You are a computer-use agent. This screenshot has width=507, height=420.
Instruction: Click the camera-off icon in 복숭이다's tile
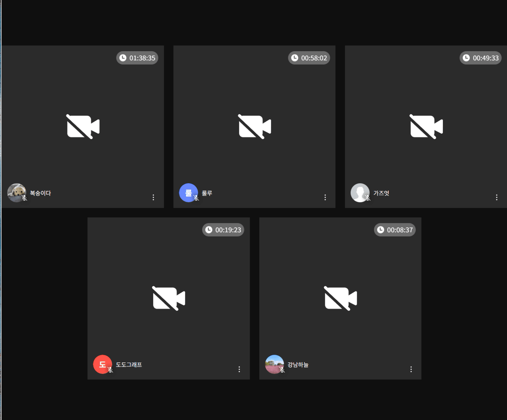tap(83, 126)
